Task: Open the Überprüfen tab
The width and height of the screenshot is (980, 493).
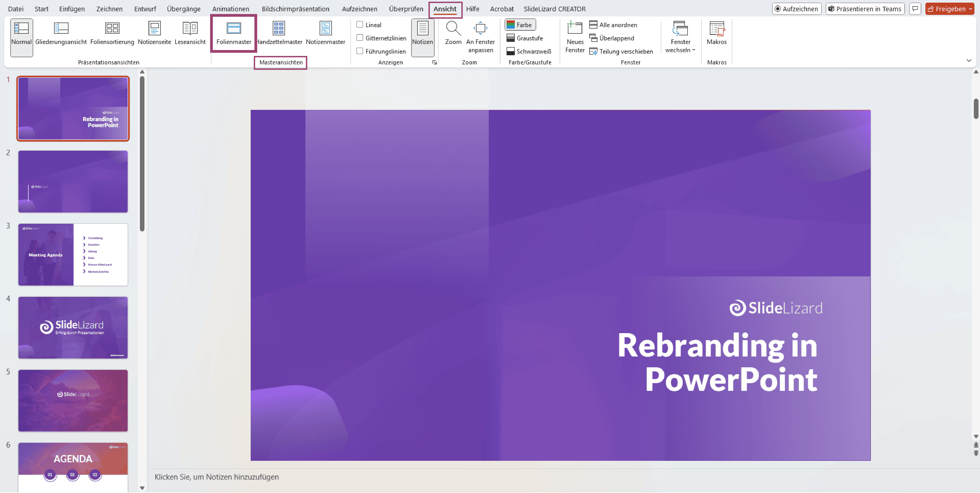Action: tap(406, 9)
